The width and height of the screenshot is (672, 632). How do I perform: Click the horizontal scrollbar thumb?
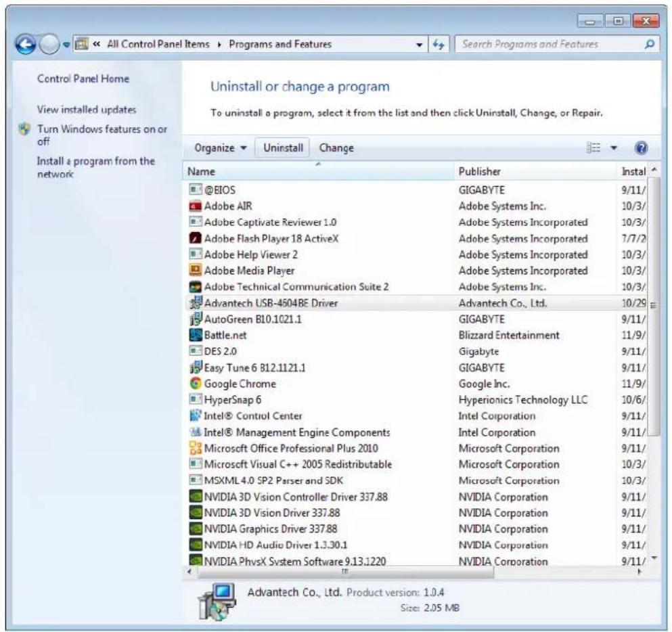click(346, 572)
